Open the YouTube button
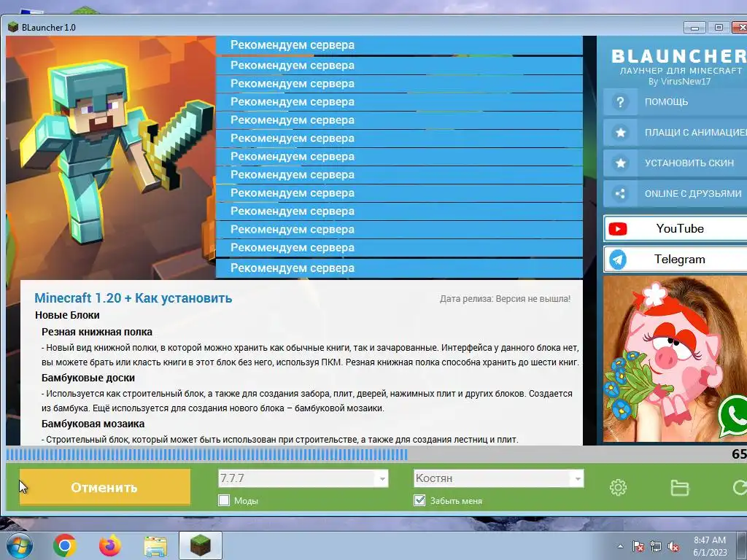Screen dimensions: 747x560 point(675,229)
